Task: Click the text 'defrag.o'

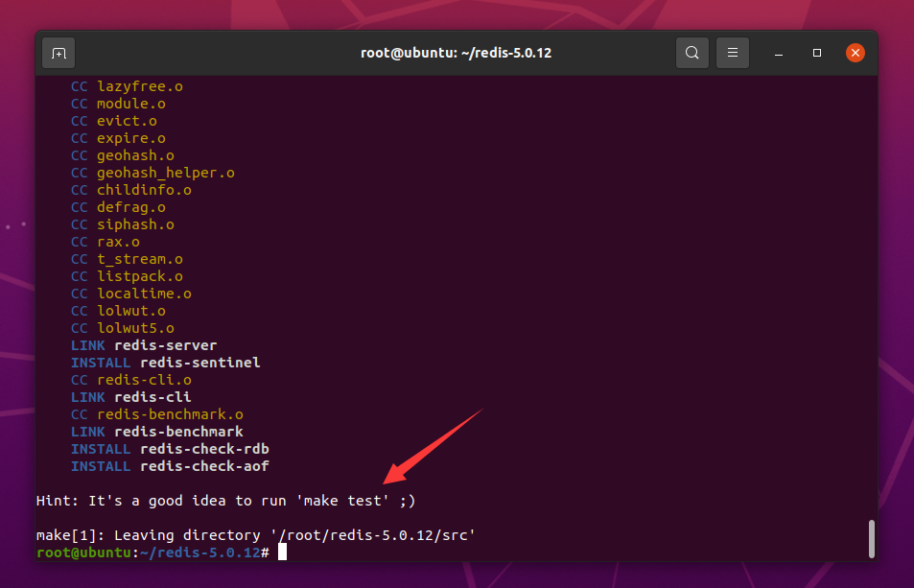Action: point(131,207)
